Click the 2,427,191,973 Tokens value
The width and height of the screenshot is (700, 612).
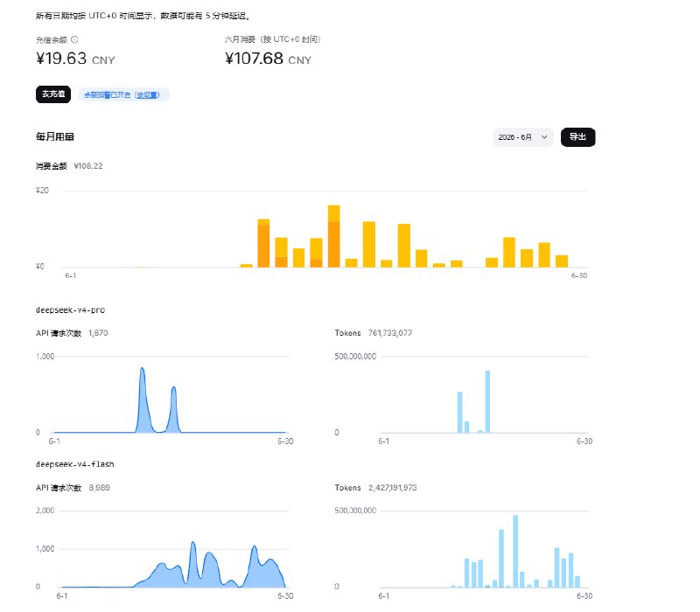pos(392,488)
